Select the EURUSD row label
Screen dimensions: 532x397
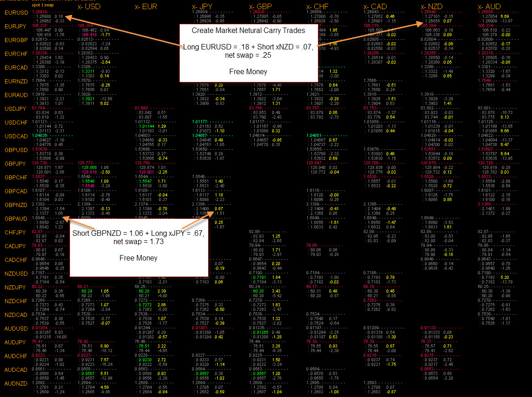(x=16, y=12)
